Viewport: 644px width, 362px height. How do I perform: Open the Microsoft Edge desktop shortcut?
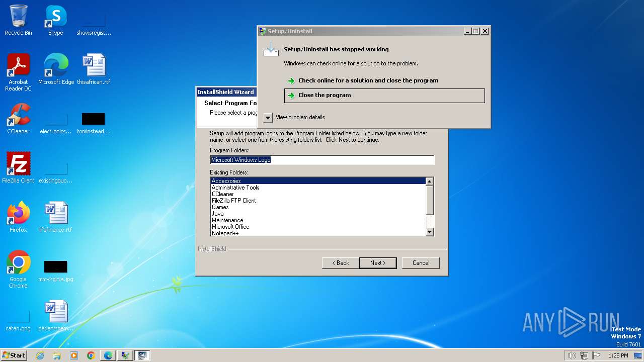(x=56, y=69)
